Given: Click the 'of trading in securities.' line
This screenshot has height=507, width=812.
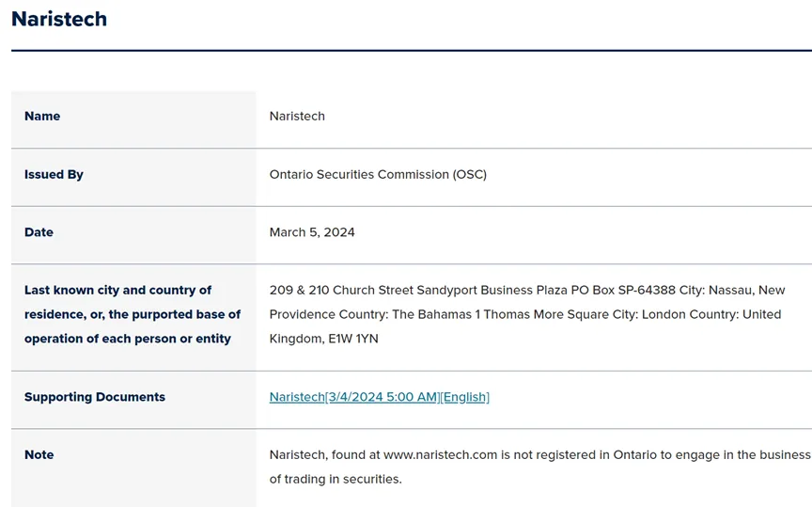Looking at the screenshot, I should 336,479.
